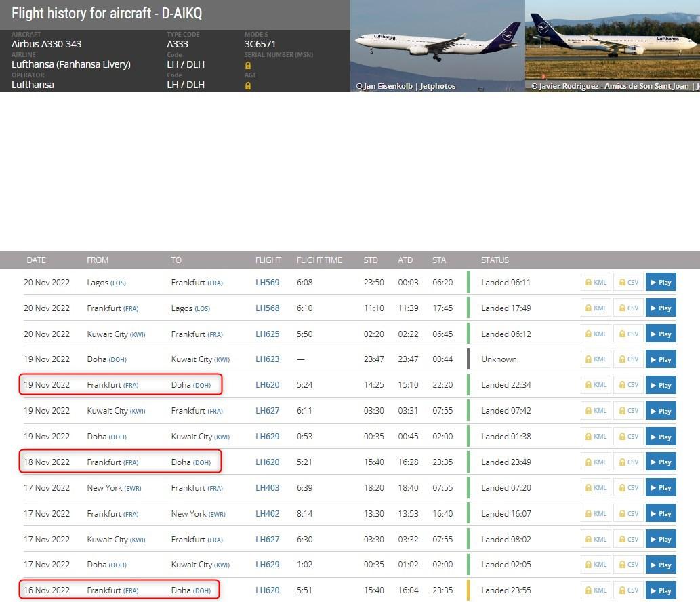Download KML for LH620 on 19 Nov
Screen dimensions: 700x602
coord(596,385)
